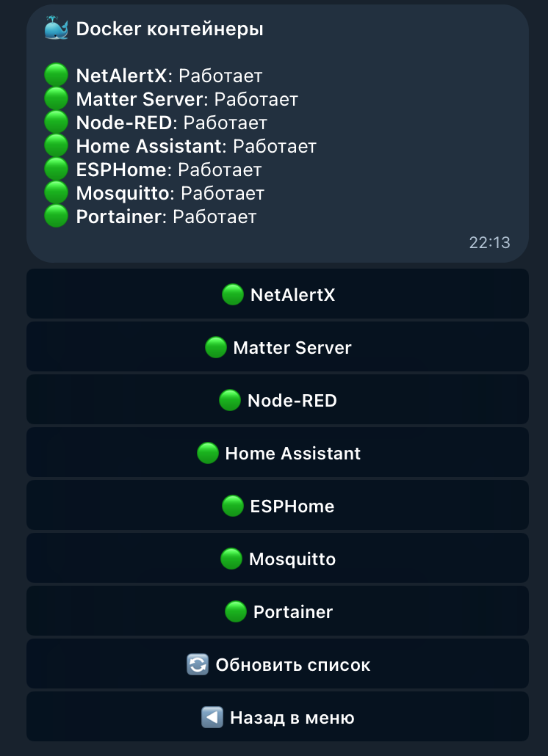Click Обновить список button
The width and height of the screenshot is (548, 756).
tap(278, 664)
